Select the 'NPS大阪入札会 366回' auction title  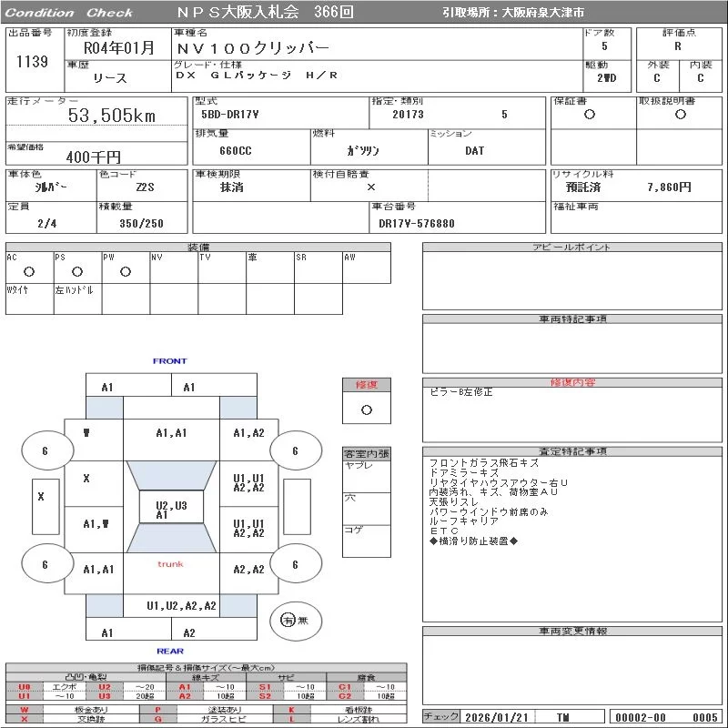(265, 12)
